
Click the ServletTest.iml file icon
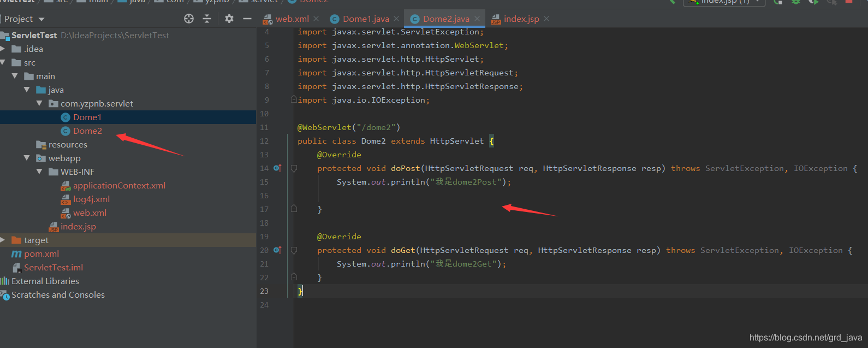click(x=17, y=268)
